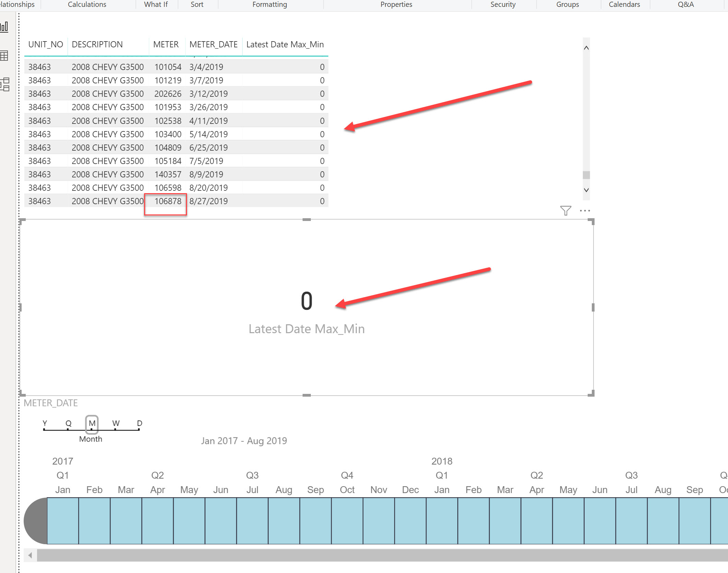728x573 pixels.
Task: Open the Calendars ribbon group
Action: point(624,4)
